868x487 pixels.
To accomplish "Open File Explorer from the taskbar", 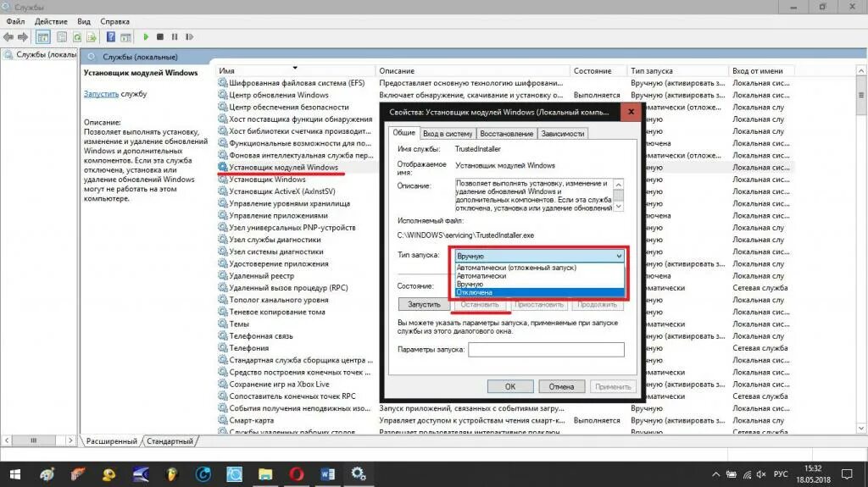I will [265, 474].
